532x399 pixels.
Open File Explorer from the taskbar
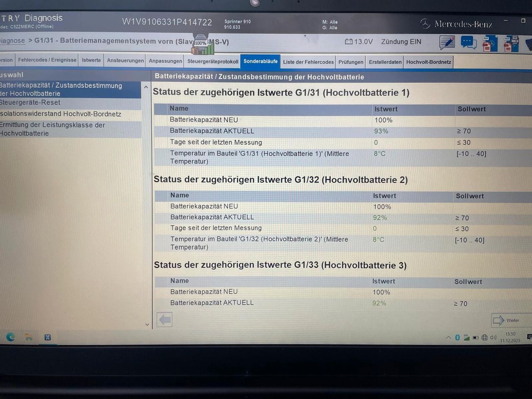(x=29, y=337)
